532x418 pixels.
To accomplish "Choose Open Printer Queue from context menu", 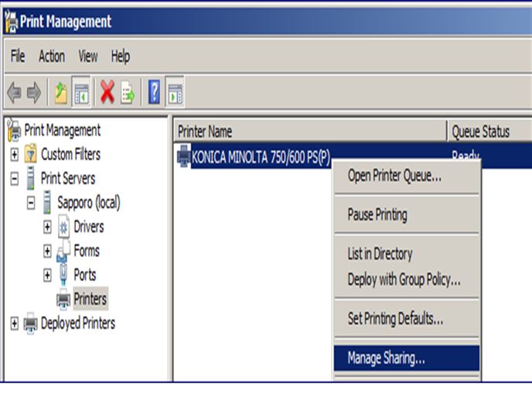I will coord(394,176).
